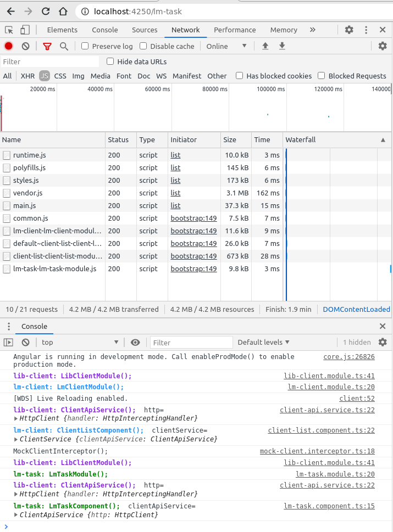The width and height of the screenshot is (393, 532).
Task: Check Hide data URLs
Action: [110, 61]
